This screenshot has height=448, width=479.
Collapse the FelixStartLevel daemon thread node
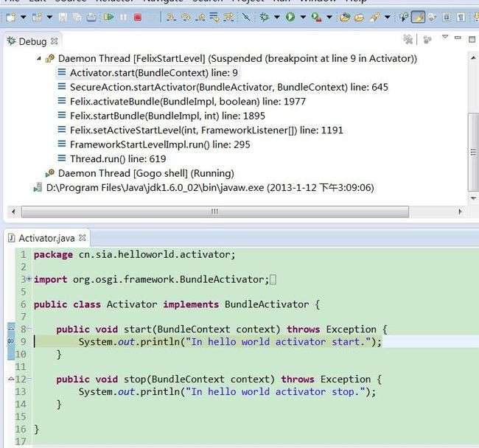[38, 58]
